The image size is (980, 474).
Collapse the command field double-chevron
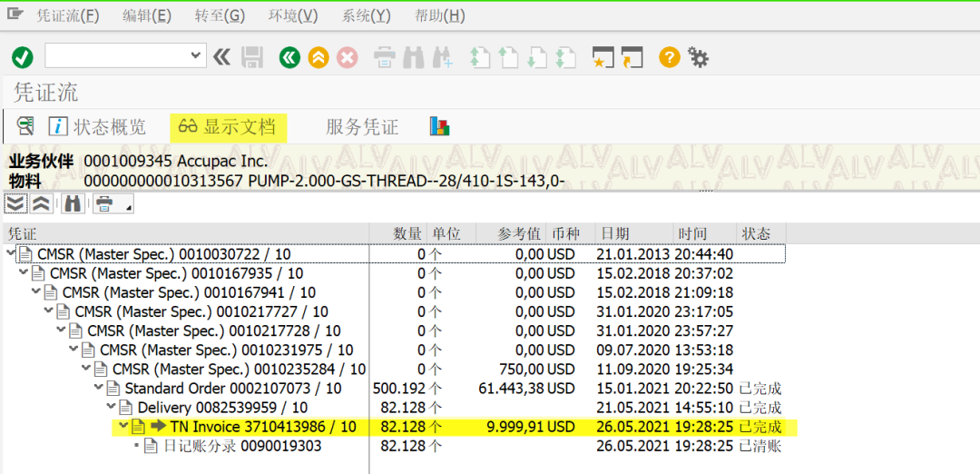click(222, 58)
